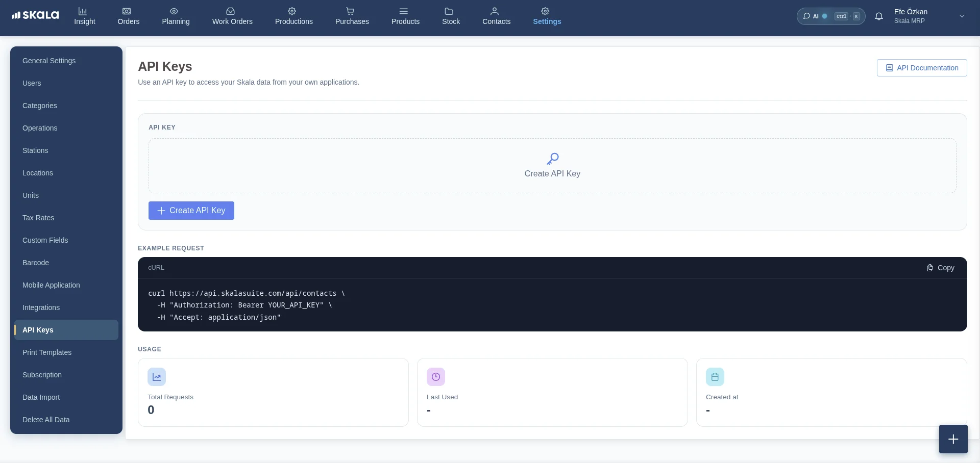The width and height of the screenshot is (980, 463).
Task: Open Print Templates settings
Action: point(66,352)
